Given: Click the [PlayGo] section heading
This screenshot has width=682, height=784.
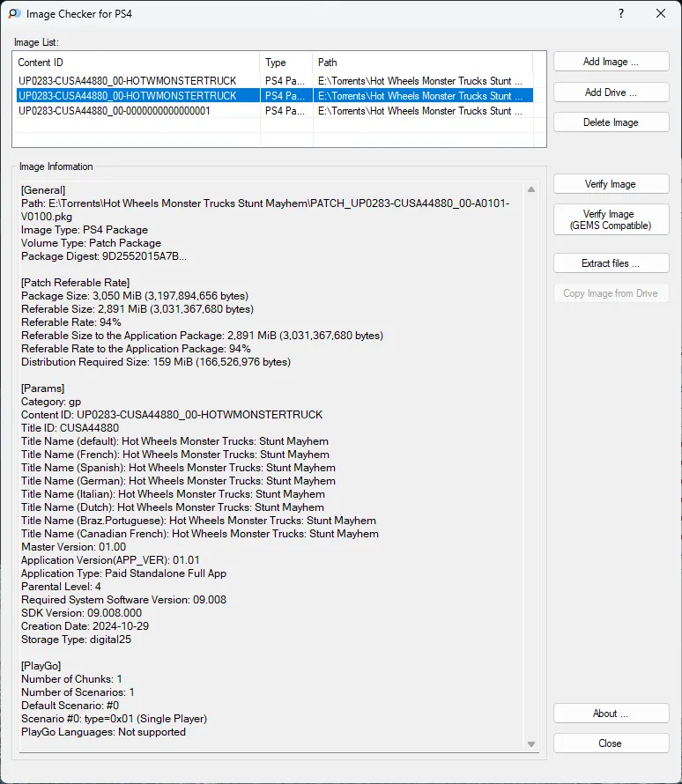Looking at the screenshot, I should pos(41,666).
